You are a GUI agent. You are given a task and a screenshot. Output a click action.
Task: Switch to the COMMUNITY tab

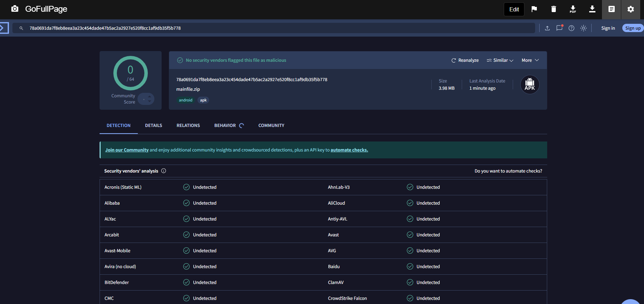point(272,126)
